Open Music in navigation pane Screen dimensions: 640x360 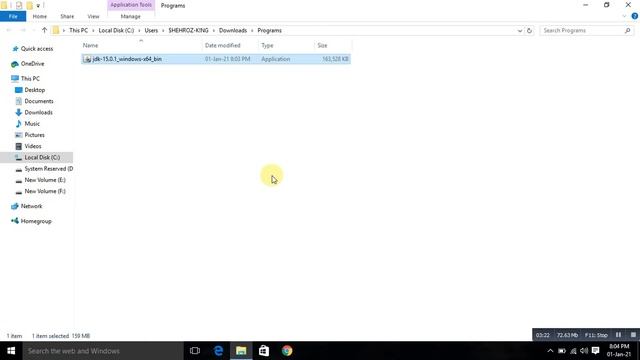[32, 124]
